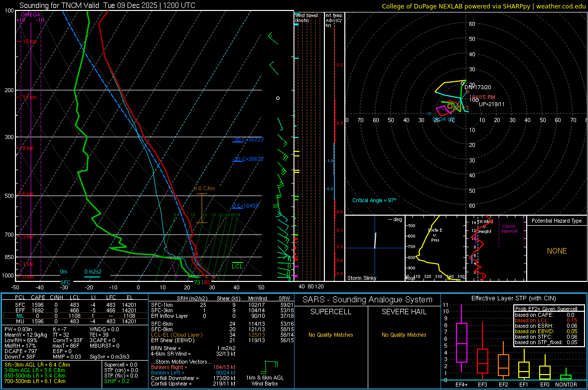The height and width of the screenshot is (390, 588).
Task: Click 'SigSvr = 0 m3/s3' value
Action: point(110,357)
